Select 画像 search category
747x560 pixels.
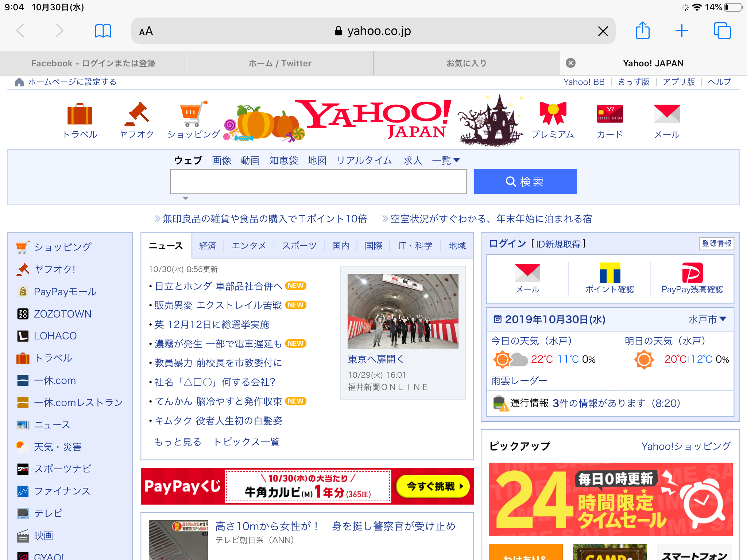[221, 160]
